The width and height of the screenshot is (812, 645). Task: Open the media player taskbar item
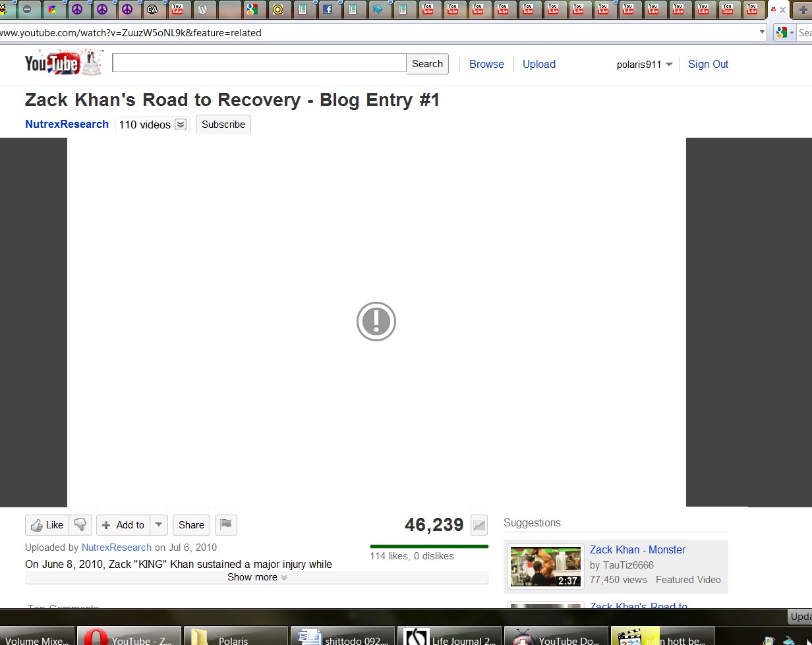click(663, 637)
